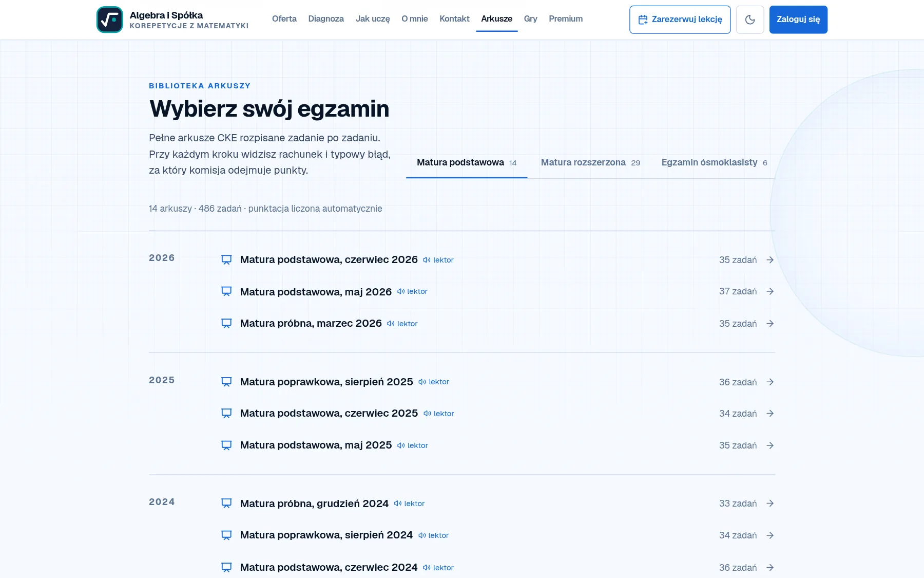Switch to the Matura rozszerzona tab
Viewport: 924px width, 578px height.
click(590, 163)
